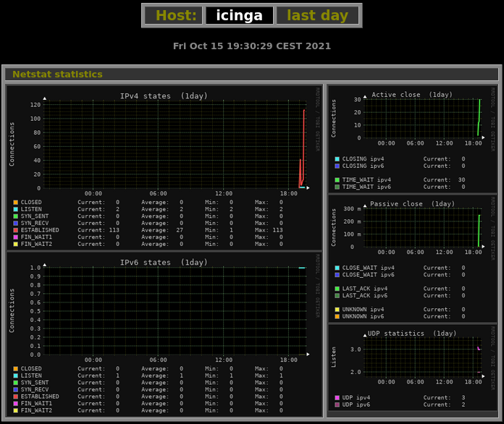
Task: Click the 'Host:' header label
Action: tap(174, 15)
